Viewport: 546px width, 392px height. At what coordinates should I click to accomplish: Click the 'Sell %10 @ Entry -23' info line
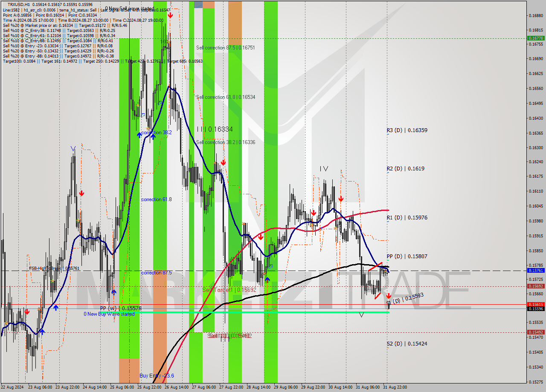58,46
